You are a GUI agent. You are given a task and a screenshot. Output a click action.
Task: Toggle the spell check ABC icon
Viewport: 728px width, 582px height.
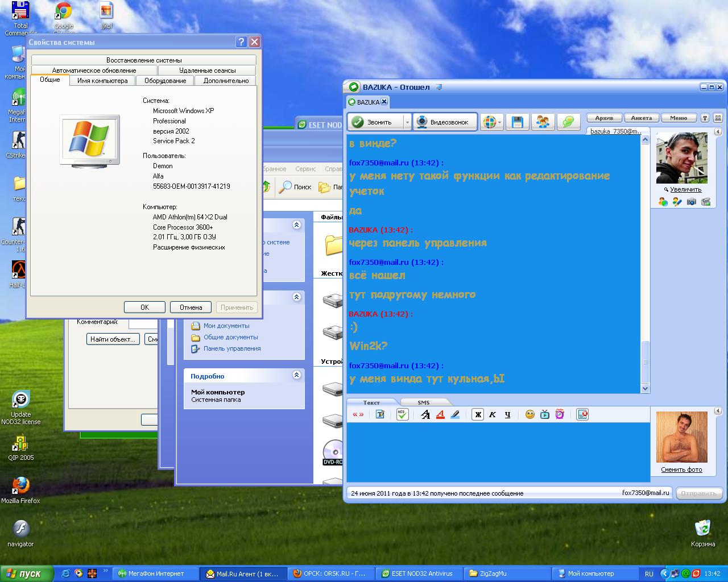tap(402, 414)
